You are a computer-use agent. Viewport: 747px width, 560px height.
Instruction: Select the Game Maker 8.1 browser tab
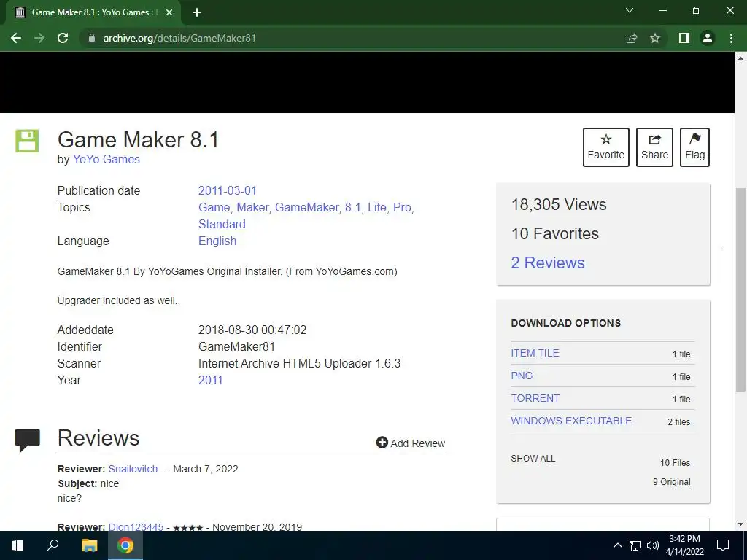[93, 12]
